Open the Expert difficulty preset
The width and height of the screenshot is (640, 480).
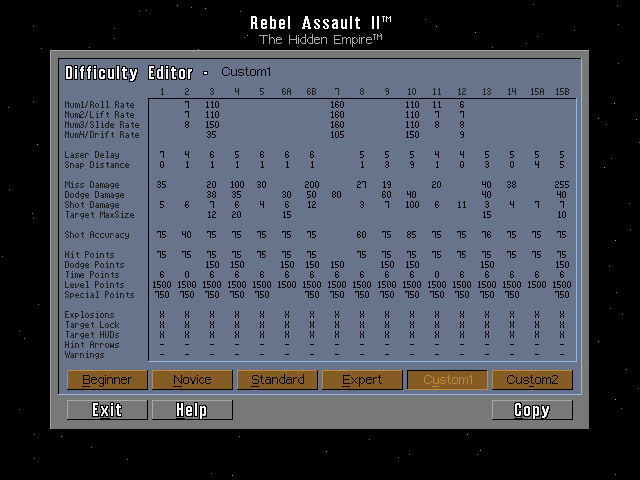pos(362,380)
